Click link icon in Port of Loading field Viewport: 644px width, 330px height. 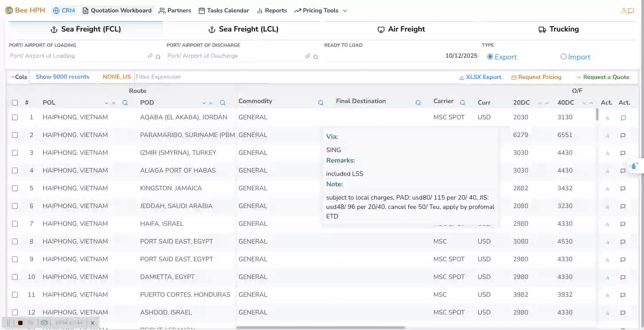click(150, 56)
